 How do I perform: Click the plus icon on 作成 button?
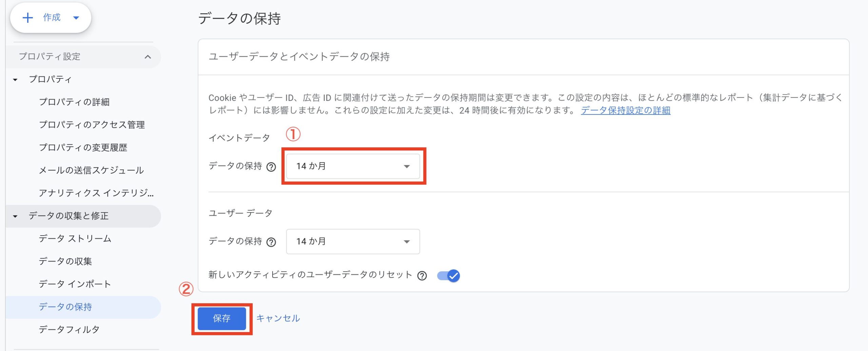click(27, 18)
